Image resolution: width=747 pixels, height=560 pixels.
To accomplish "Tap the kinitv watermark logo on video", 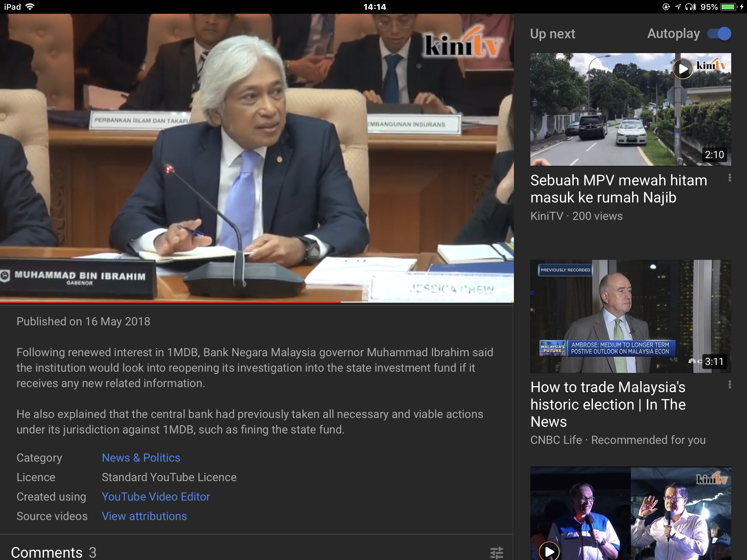I will 462,44.
